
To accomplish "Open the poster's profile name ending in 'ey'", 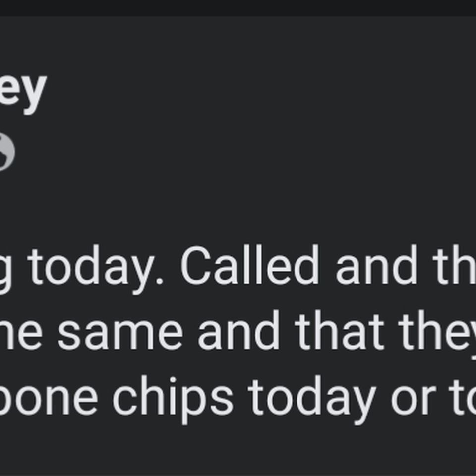I will tap(23, 92).
